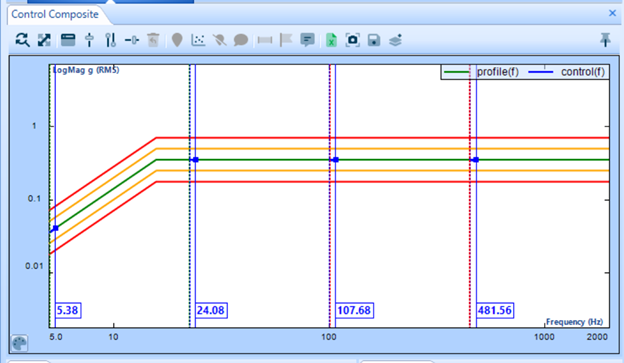The image size is (624, 363).
Task: Add a horizontal cursor line
Action: [x=132, y=40]
